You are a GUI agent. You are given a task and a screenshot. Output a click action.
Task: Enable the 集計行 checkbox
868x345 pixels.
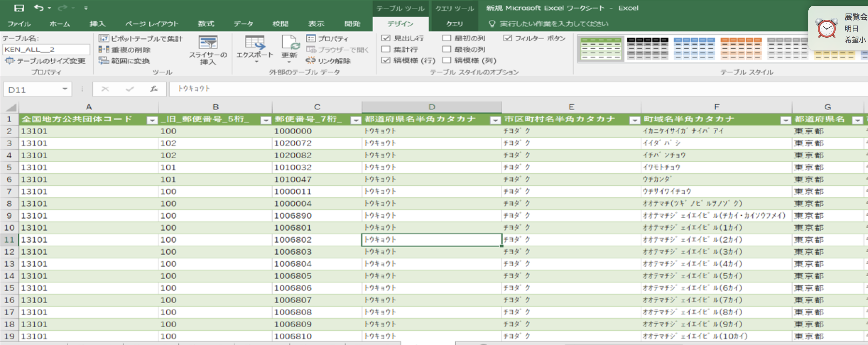(386, 49)
